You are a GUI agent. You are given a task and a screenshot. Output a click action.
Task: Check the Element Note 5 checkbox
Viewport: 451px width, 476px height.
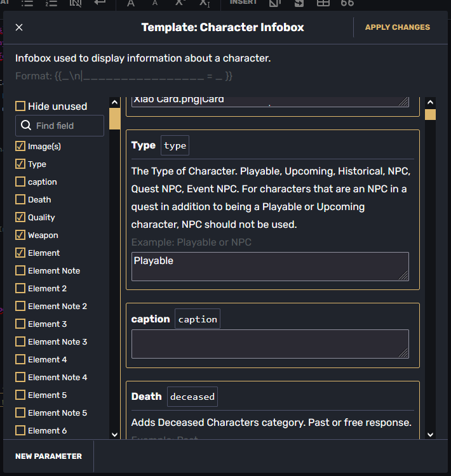pyautogui.click(x=20, y=413)
